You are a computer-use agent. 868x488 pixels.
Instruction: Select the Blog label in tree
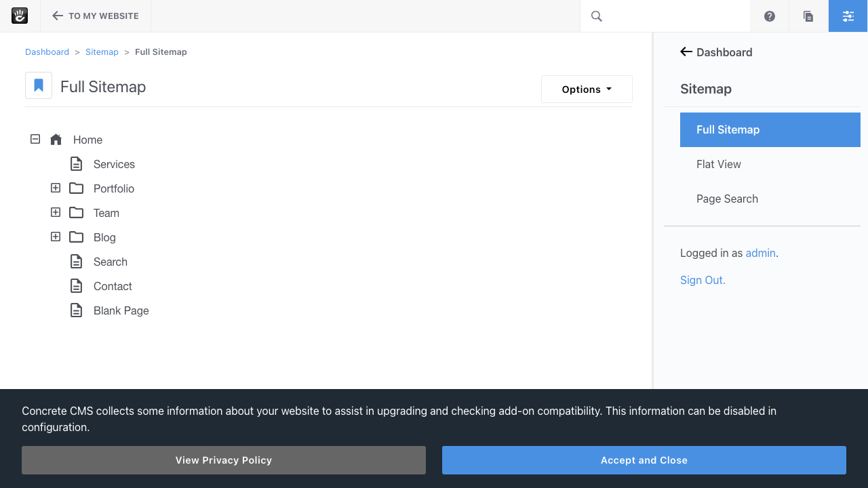click(x=104, y=237)
